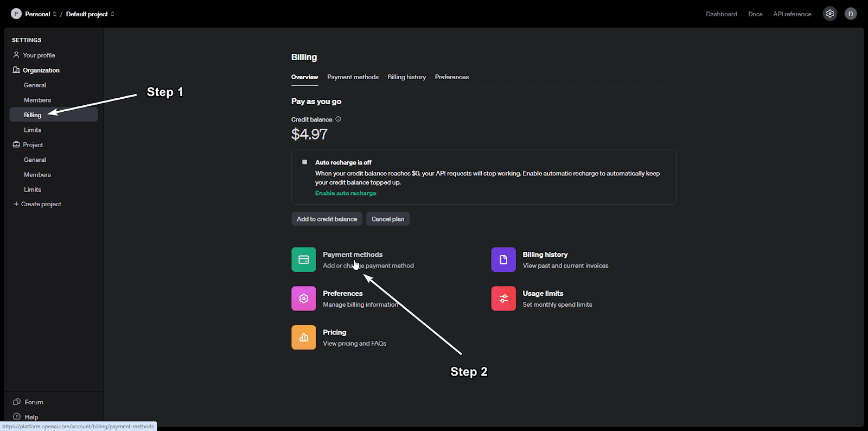Click the Cancel plan button

pos(387,219)
